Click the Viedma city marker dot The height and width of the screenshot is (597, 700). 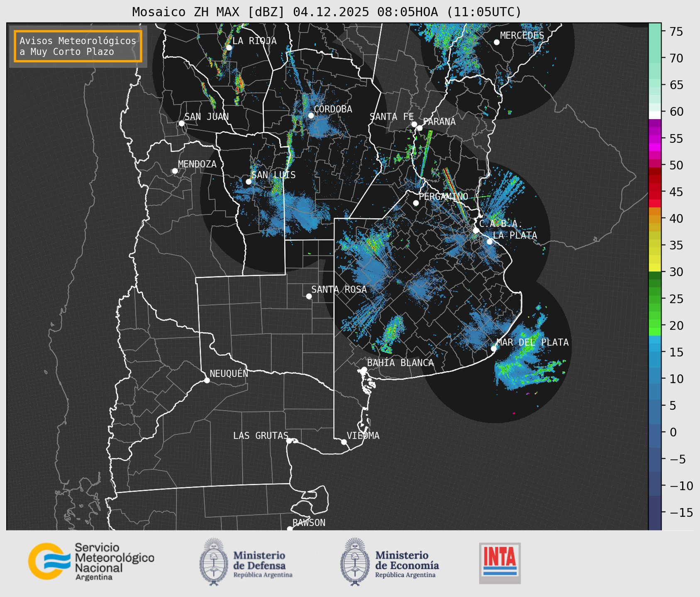(344, 442)
